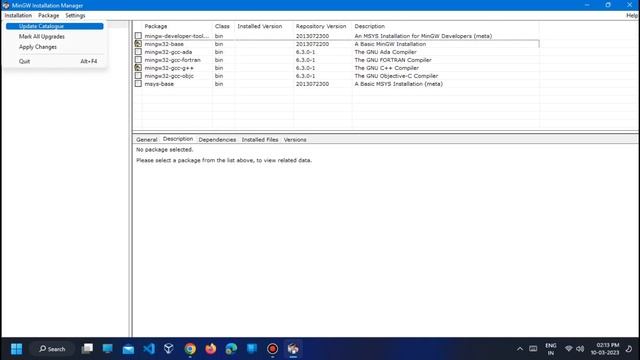
Task: Show hidden system tray icons
Action: (x=520, y=349)
